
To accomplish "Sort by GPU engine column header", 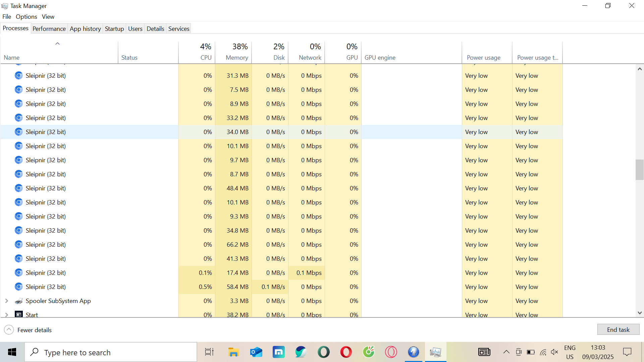I will 412,52.
